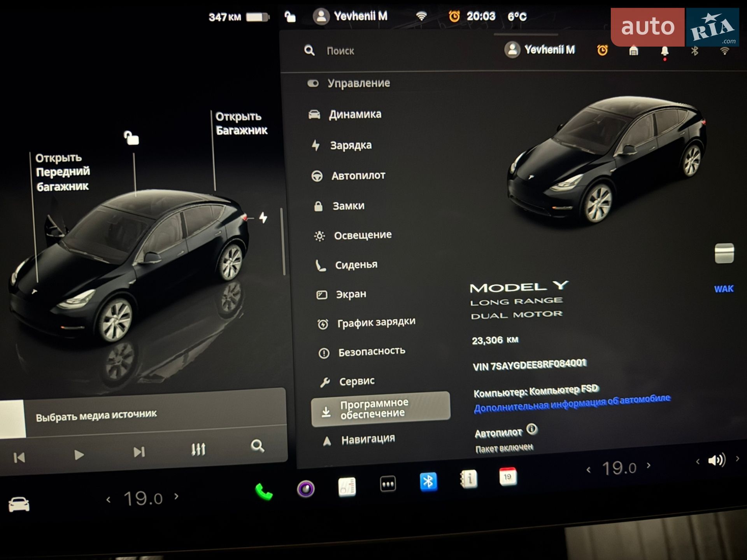Tap Открыть Передний багажник to open the frunk
This screenshot has width=747, height=560.
[63, 172]
